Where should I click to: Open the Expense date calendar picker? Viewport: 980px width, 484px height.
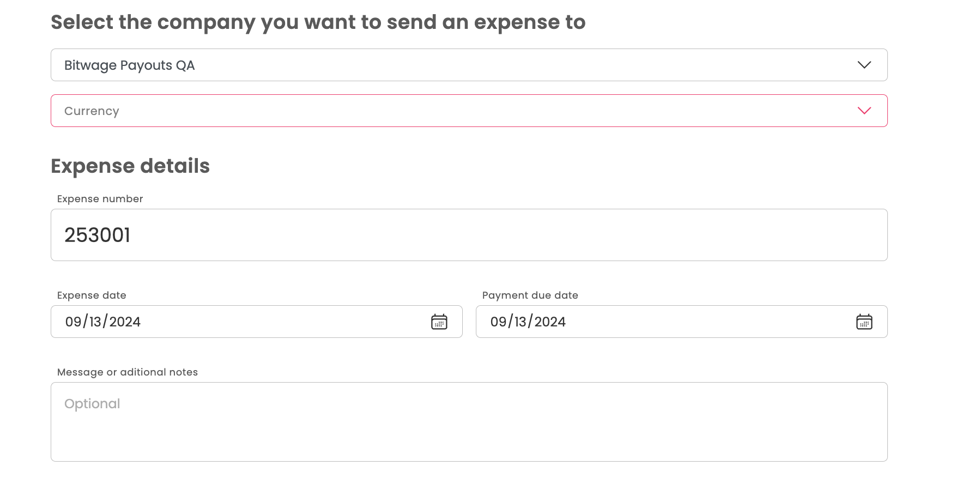[439, 322]
